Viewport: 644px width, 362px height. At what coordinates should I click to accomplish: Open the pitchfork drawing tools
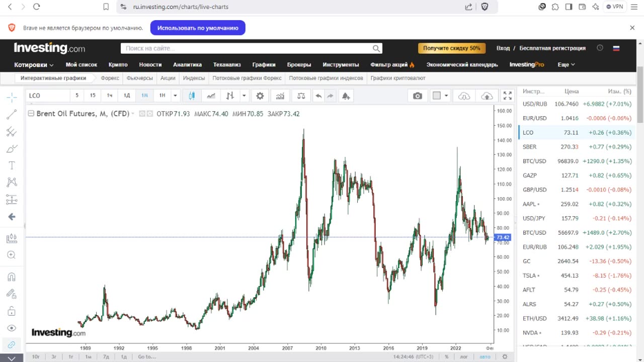point(12,132)
